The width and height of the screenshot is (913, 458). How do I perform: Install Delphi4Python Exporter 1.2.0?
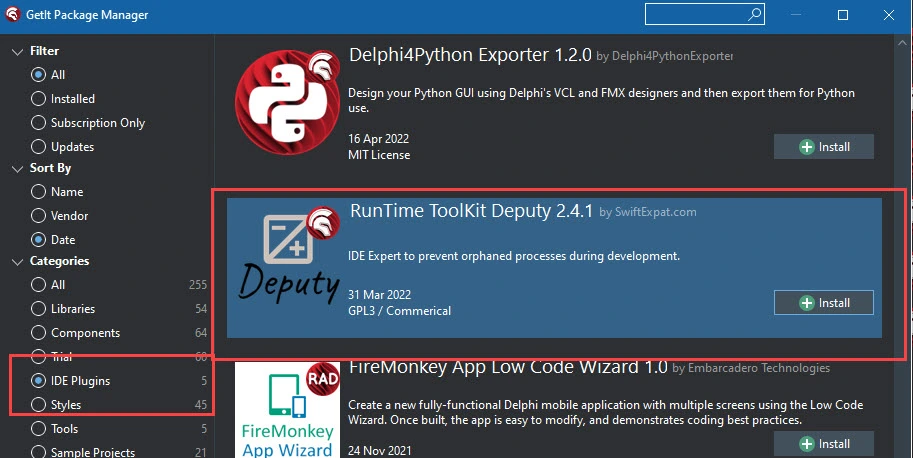[x=824, y=147]
